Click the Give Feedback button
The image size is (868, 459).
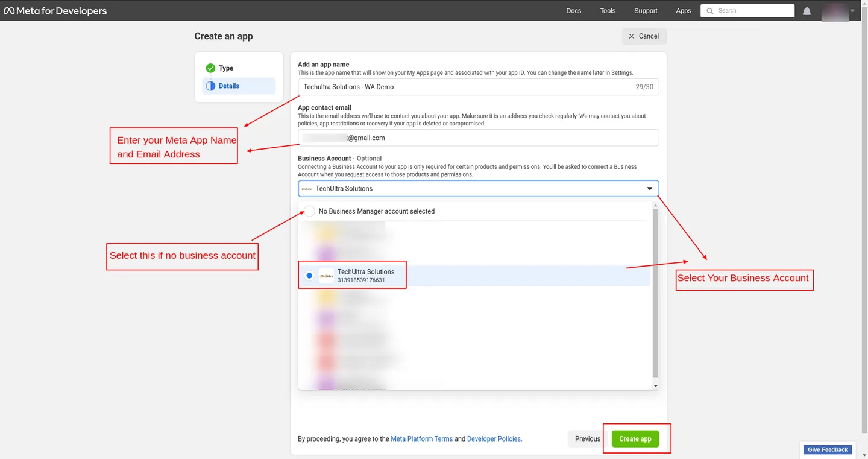click(x=828, y=449)
